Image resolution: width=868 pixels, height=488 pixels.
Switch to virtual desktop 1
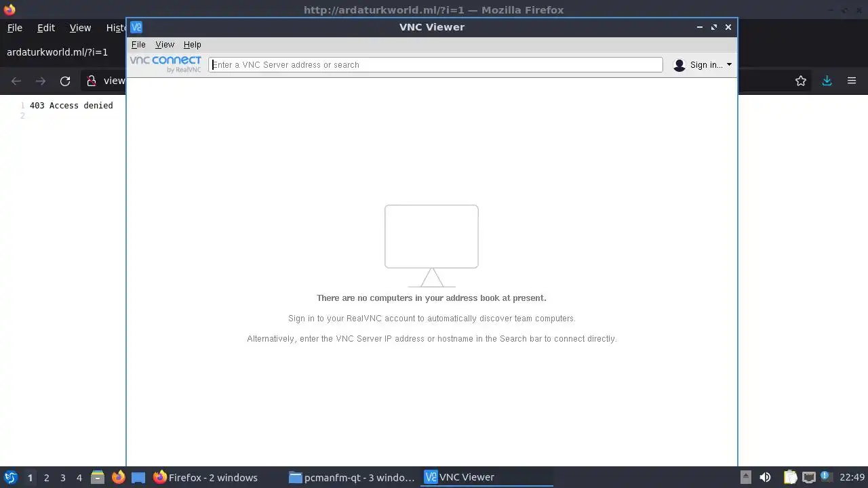[x=30, y=478]
